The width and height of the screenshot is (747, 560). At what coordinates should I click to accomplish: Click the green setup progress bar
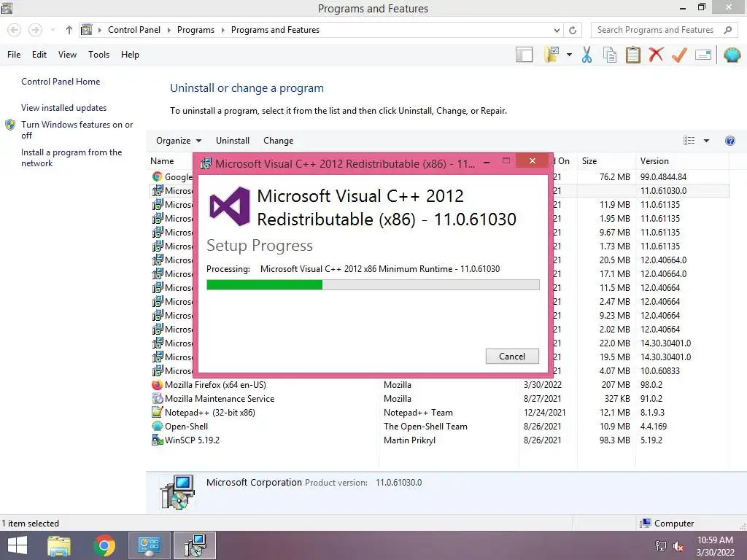click(x=264, y=285)
